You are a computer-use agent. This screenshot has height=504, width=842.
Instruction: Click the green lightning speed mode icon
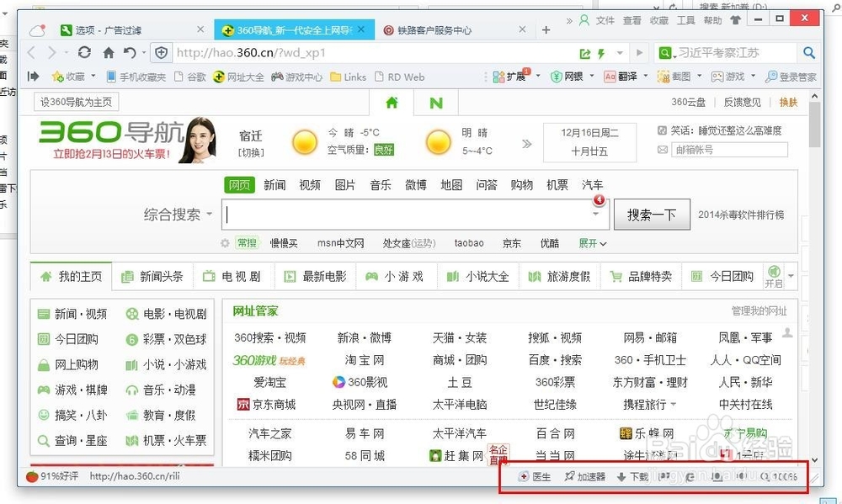point(601,53)
